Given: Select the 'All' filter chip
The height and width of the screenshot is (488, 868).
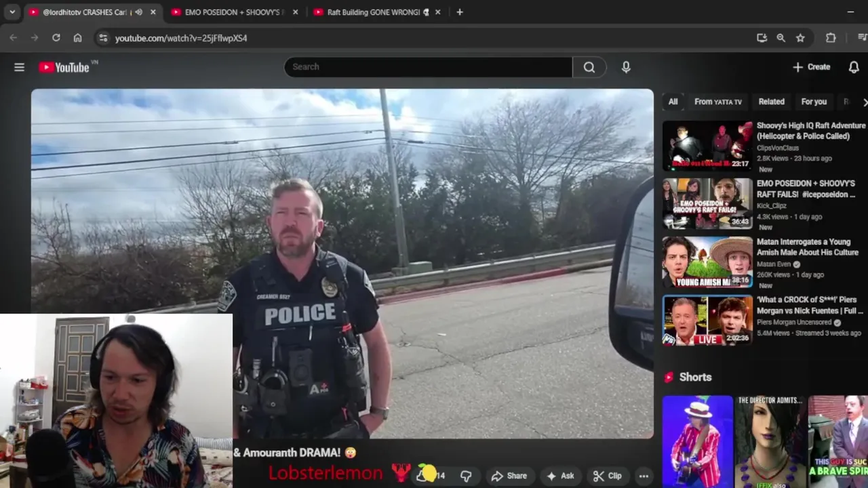Looking at the screenshot, I should coord(673,102).
